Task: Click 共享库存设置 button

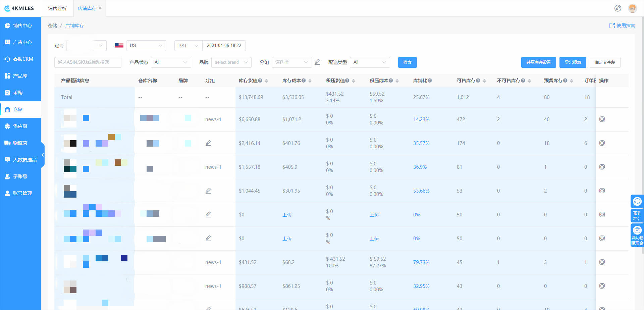Action: pos(539,62)
